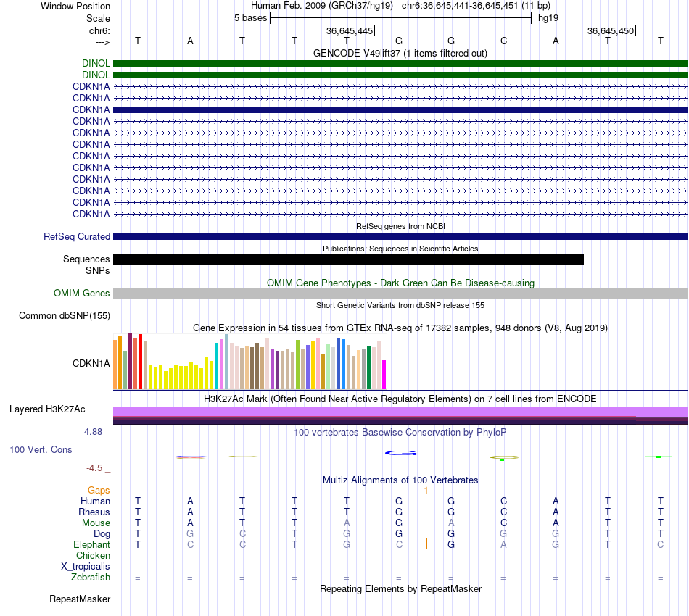Click the orange insertion bar in the Elephant row
This screenshot has height=616, width=689.
point(426,544)
